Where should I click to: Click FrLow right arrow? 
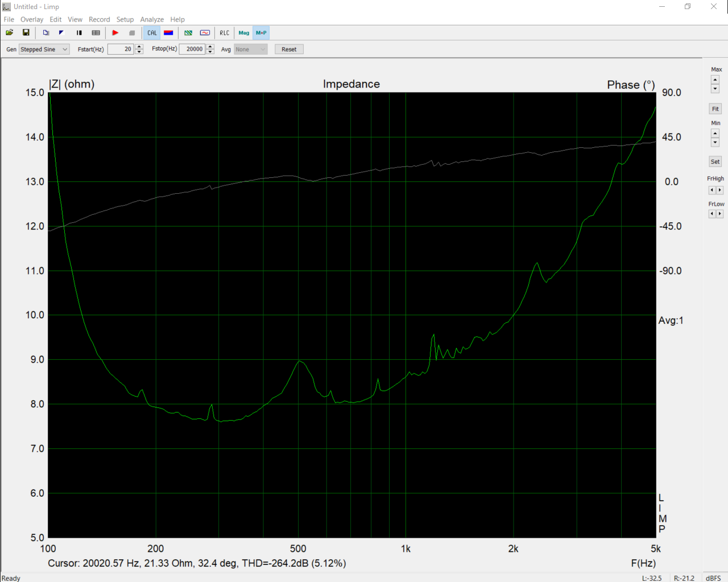pos(719,214)
